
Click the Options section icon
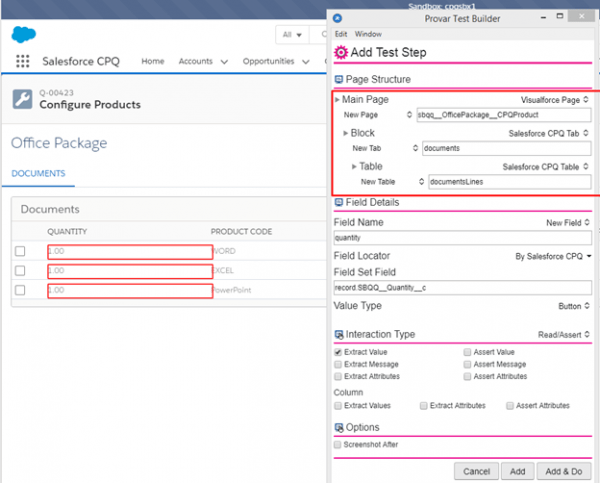[339, 428]
